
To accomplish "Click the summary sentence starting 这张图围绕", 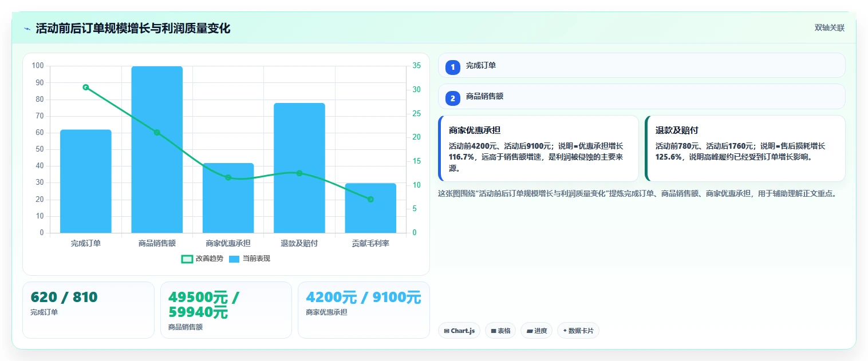I will click(x=640, y=193).
